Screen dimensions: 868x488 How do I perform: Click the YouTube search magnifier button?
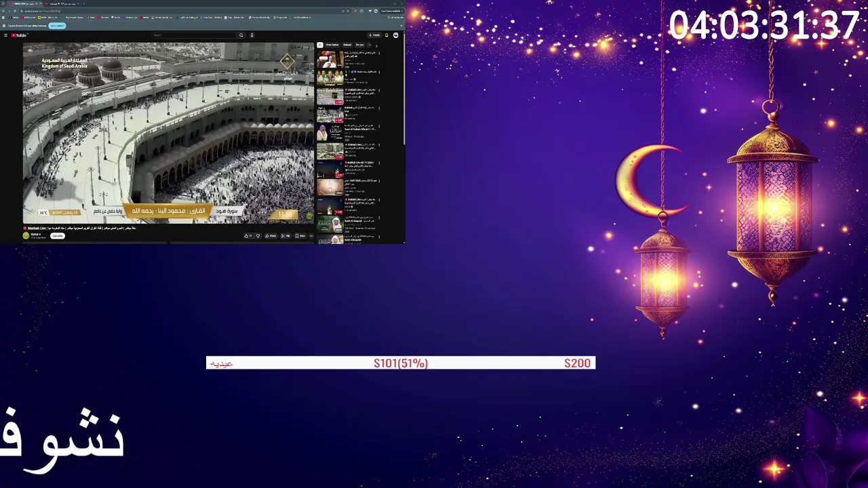pyautogui.click(x=241, y=35)
